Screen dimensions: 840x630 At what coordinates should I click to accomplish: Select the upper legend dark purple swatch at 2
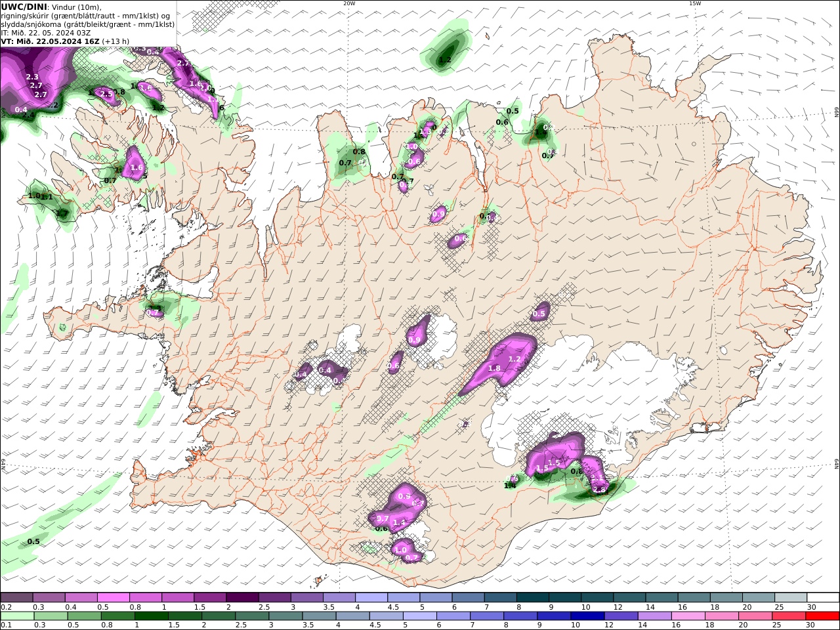241,598
